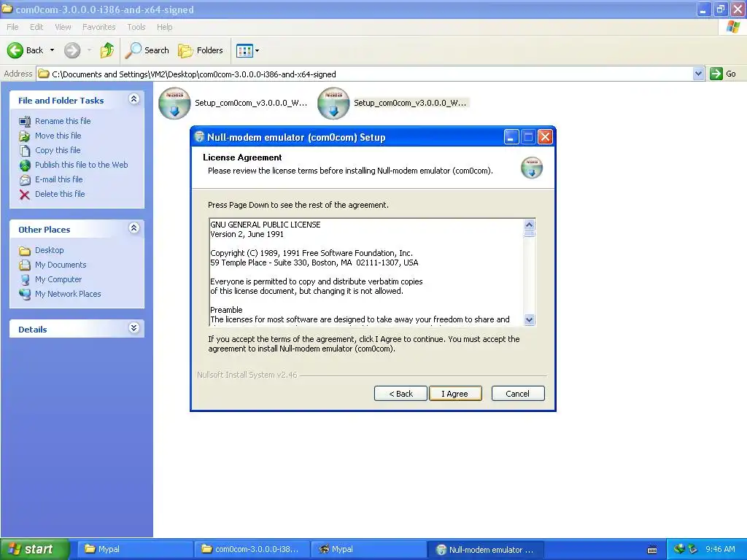Click the Rename this file icon
747x560 pixels.
click(x=25, y=122)
